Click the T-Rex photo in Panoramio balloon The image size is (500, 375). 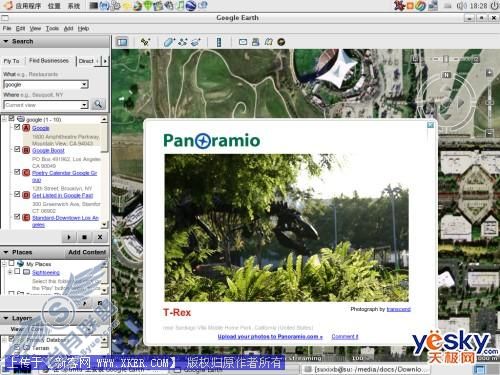pyautogui.click(x=286, y=228)
